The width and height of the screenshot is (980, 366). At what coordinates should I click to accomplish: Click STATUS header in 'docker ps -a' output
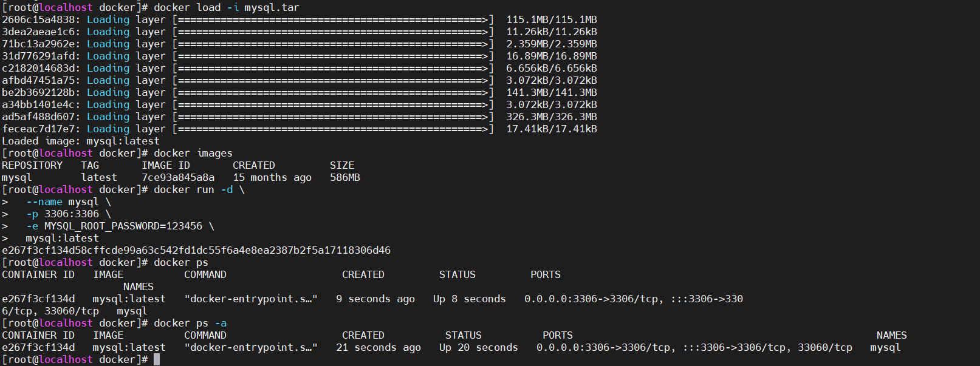pos(464,335)
